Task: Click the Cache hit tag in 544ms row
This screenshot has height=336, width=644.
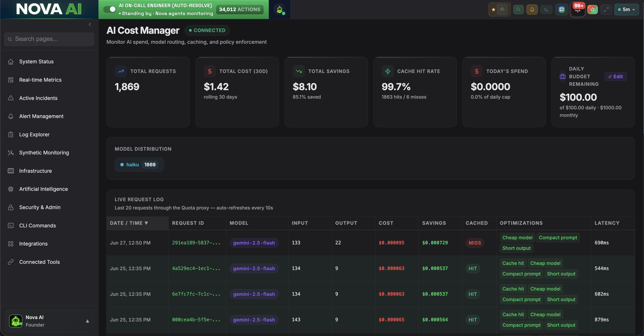Action: (513, 263)
